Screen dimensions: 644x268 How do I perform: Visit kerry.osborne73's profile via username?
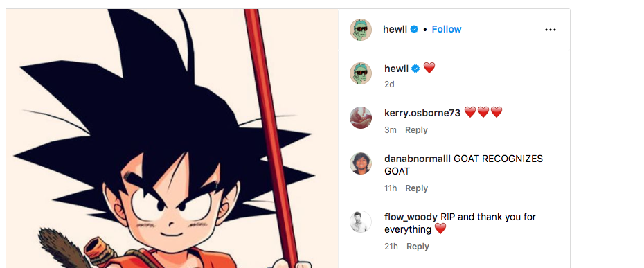422,113
